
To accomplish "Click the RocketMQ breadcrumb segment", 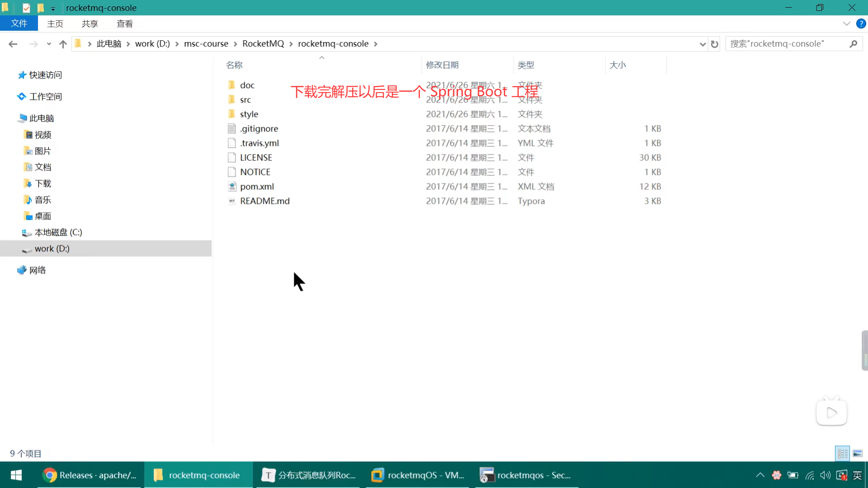I will (263, 43).
